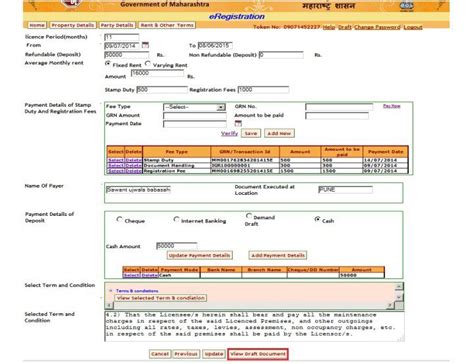The height and width of the screenshot is (364, 474).
Task: Click the Verify link
Action: click(x=229, y=133)
